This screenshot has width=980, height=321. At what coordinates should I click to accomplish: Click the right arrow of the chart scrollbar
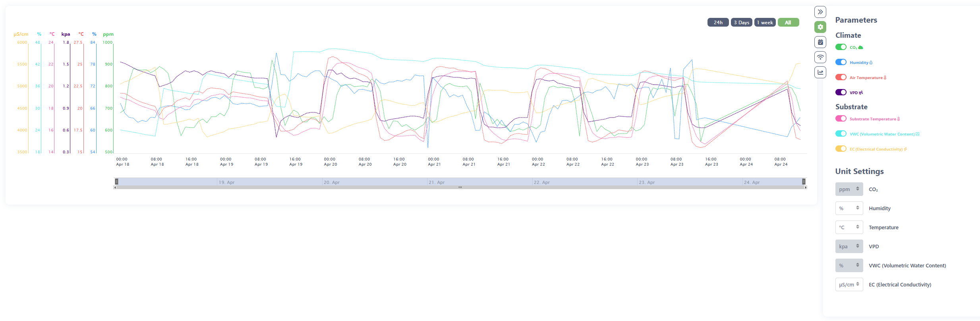click(806, 188)
